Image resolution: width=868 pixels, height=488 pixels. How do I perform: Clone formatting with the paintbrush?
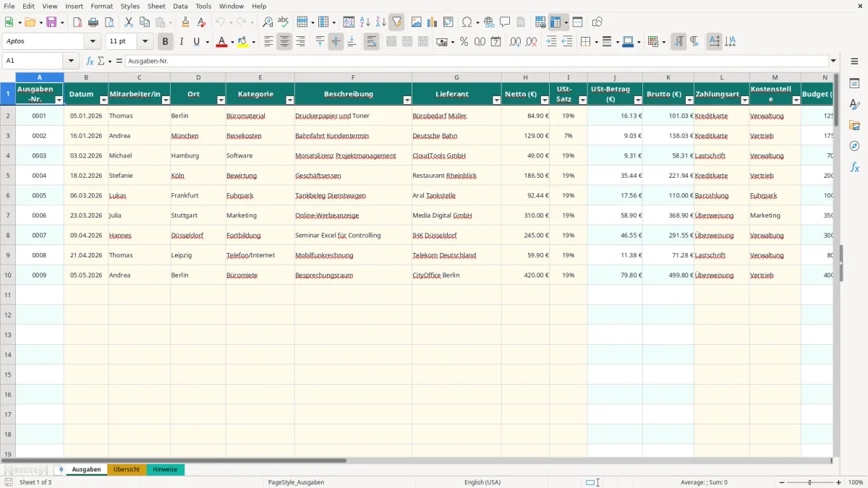click(186, 22)
